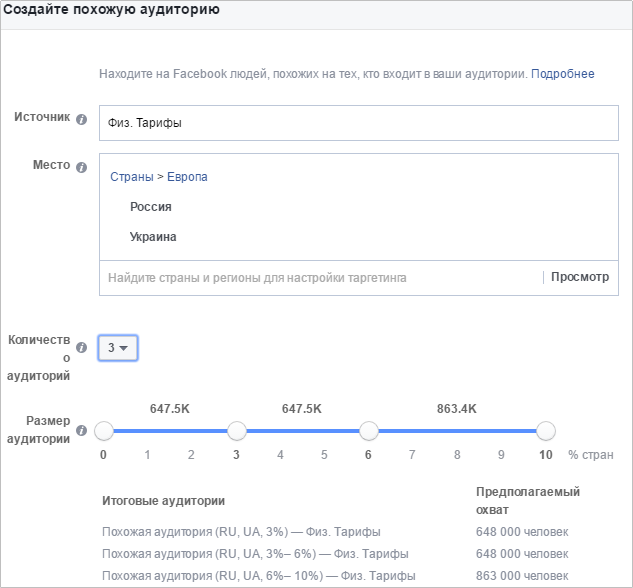Select Россия in the location list
This screenshot has width=633, height=588.
[x=151, y=207]
